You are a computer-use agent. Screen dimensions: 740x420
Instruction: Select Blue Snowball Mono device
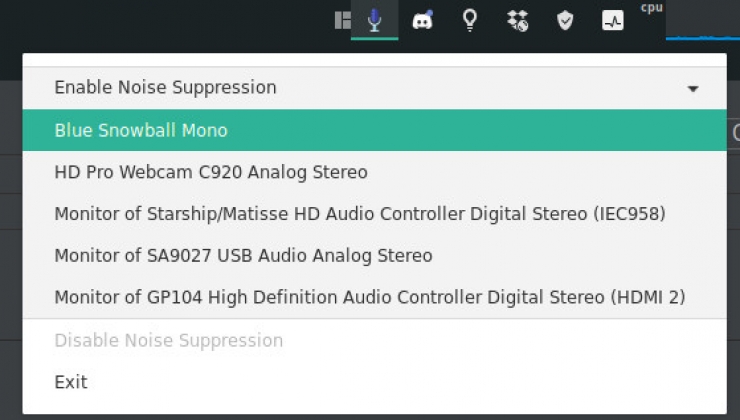(374, 130)
